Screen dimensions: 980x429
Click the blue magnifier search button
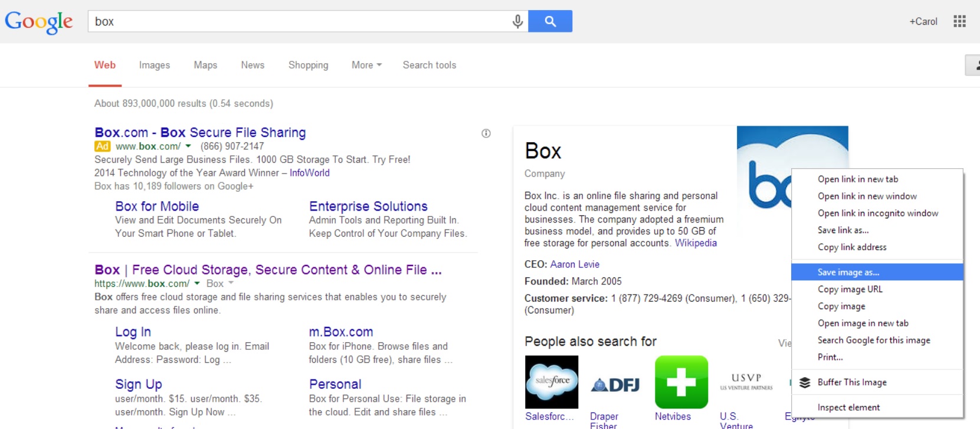click(550, 21)
